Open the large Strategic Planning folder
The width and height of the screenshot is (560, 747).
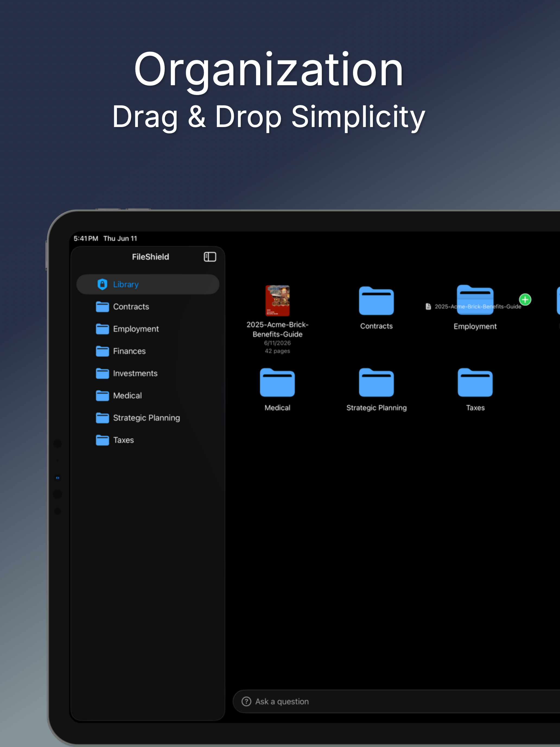pyautogui.click(x=376, y=382)
